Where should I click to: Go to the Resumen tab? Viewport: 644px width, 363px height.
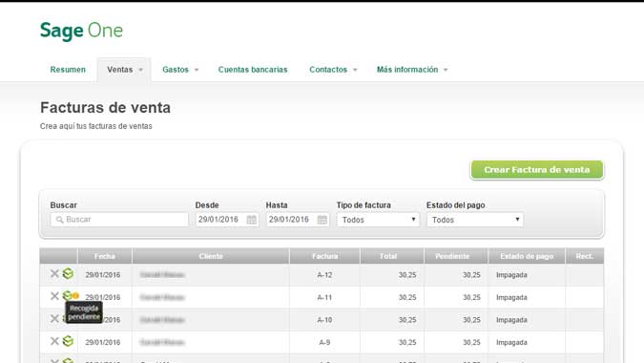[x=68, y=70]
